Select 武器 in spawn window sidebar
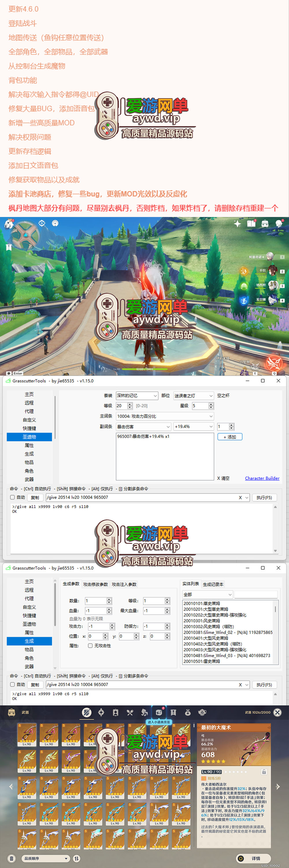Viewport: 289px width, 868px height. pyautogui.click(x=29, y=667)
